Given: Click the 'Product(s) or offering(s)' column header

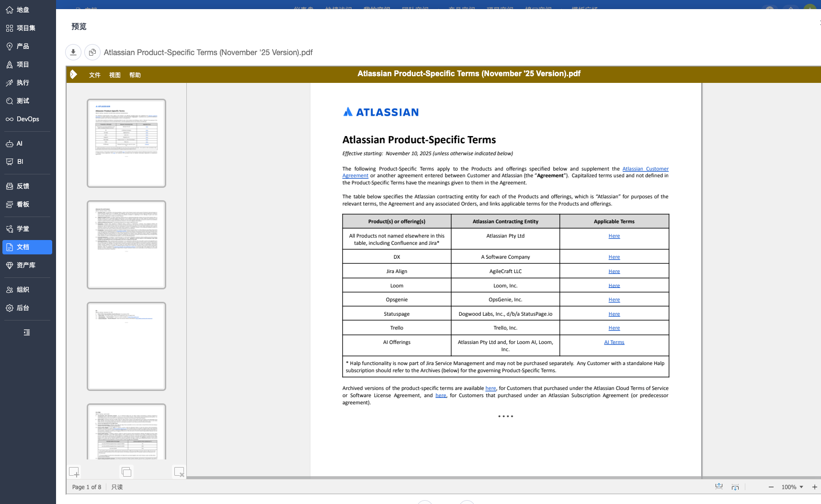Looking at the screenshot, I should [x=397, y=221].
